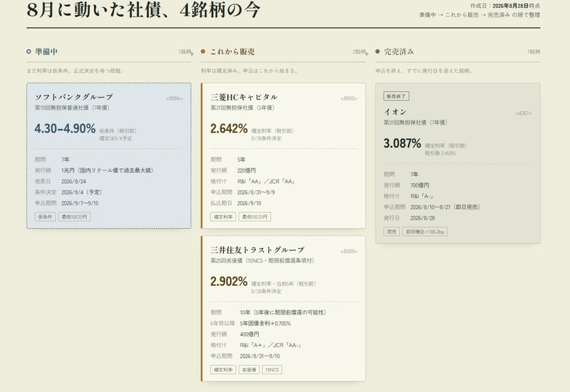Click the 220億円 issue amount
The width and height of the screenshot is (570, 392).
tap(247, 170)
